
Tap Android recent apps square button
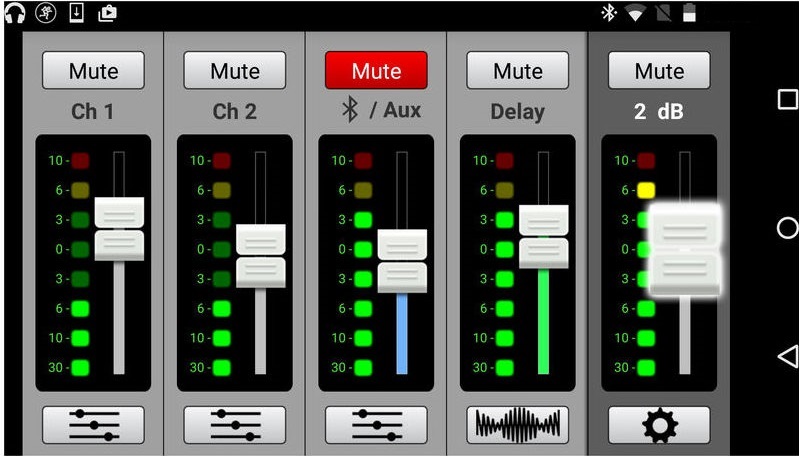click(787, 99)
